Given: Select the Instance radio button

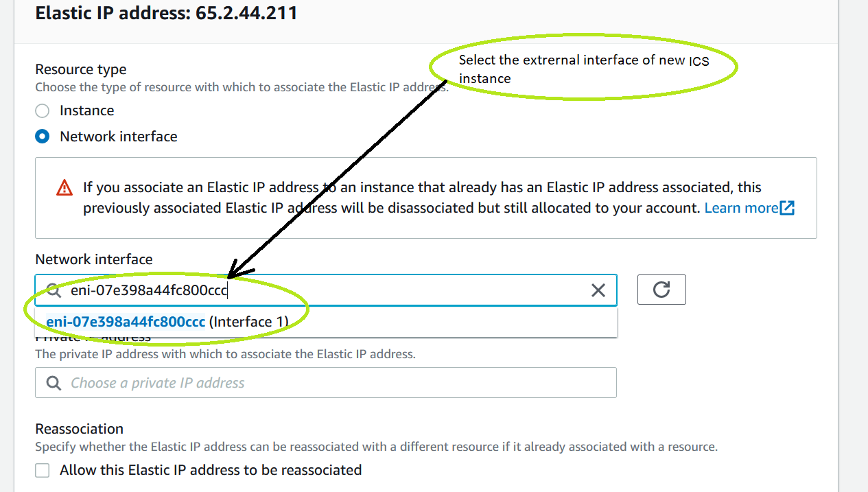Looking at the screenshot, I should (43, 111).
